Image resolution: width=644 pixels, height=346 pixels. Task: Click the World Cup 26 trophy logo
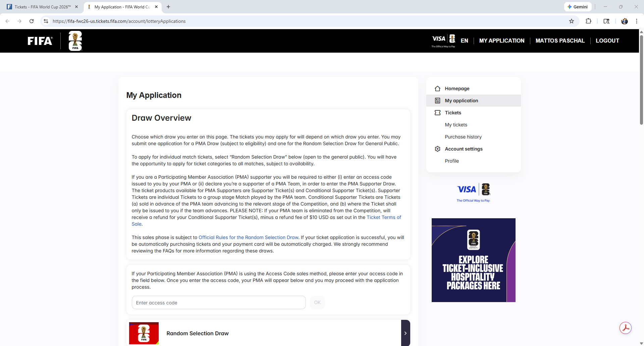click(x=75, y=41)
